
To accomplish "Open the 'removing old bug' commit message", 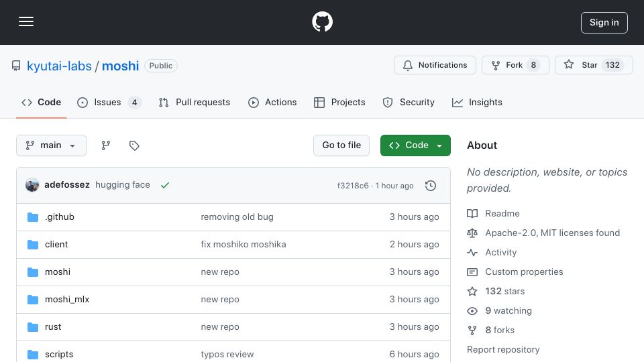I will pos(237,217).
